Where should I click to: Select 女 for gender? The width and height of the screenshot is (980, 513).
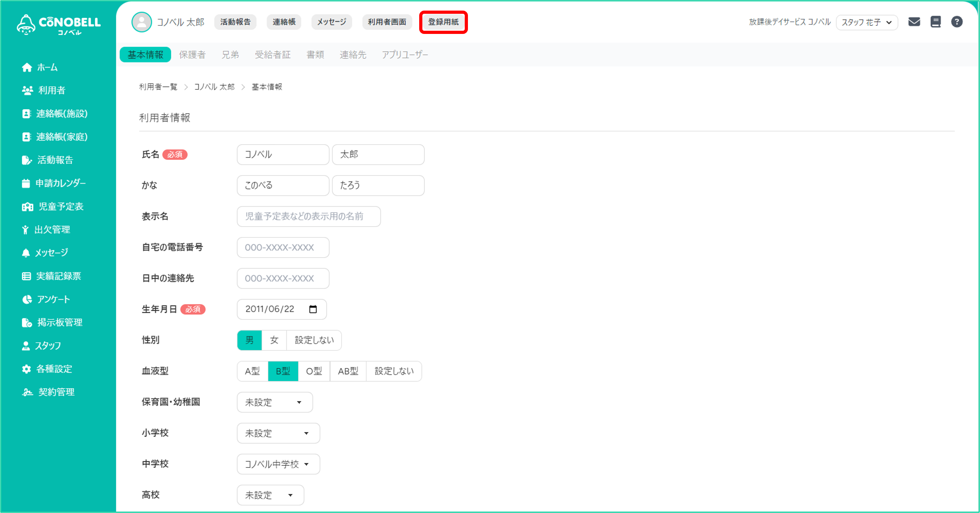pyautogui.click(x=274, y=340)
